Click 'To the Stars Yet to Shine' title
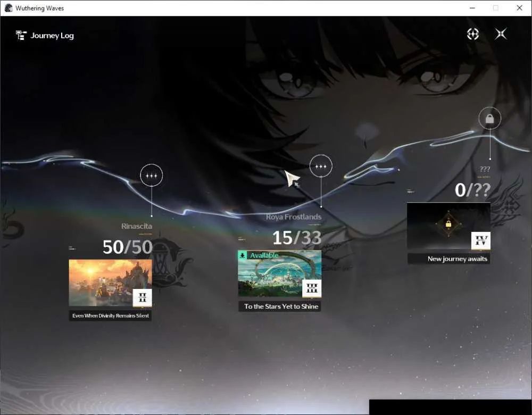The image size is (532, 415). tap(281, 306)
